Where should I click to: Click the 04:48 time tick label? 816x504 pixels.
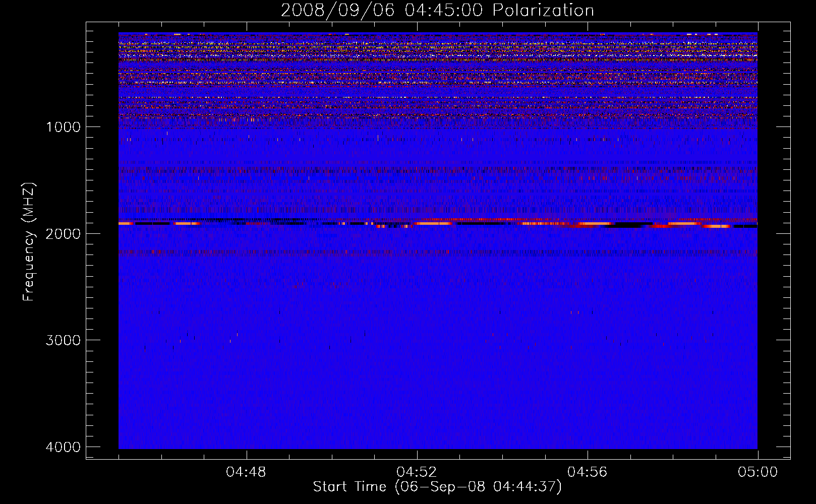[x=246, y=472]
